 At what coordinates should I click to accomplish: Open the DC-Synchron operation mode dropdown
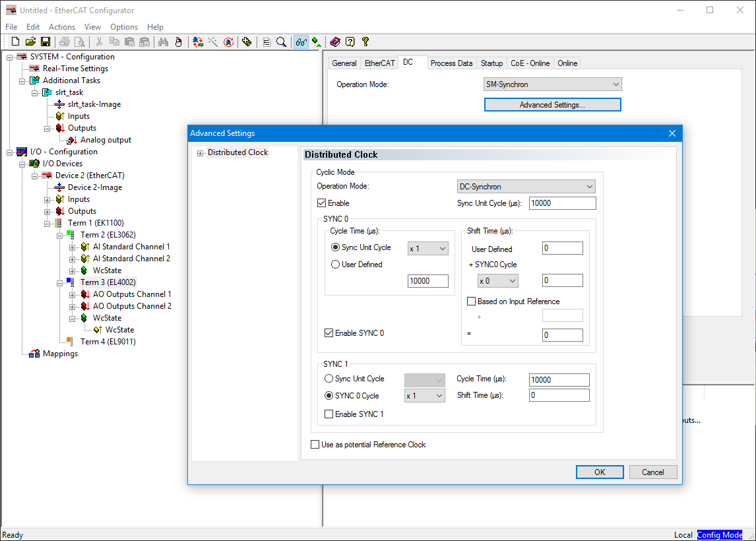(526, 187)
